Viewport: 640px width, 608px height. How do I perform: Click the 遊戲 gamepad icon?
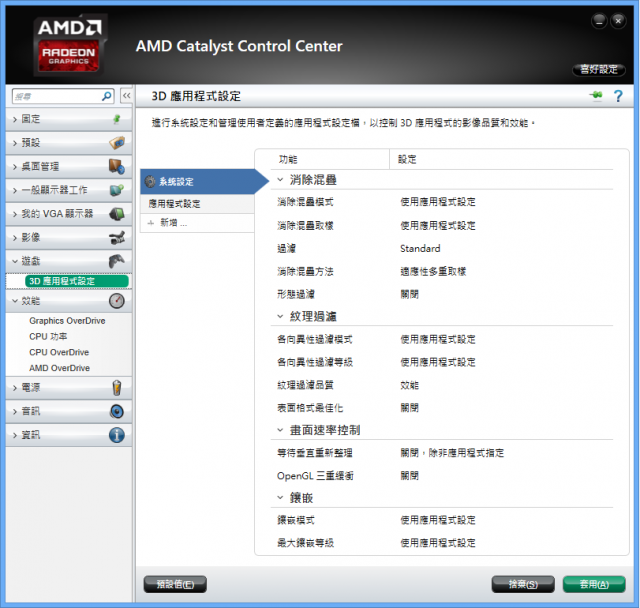coord(117,261)
